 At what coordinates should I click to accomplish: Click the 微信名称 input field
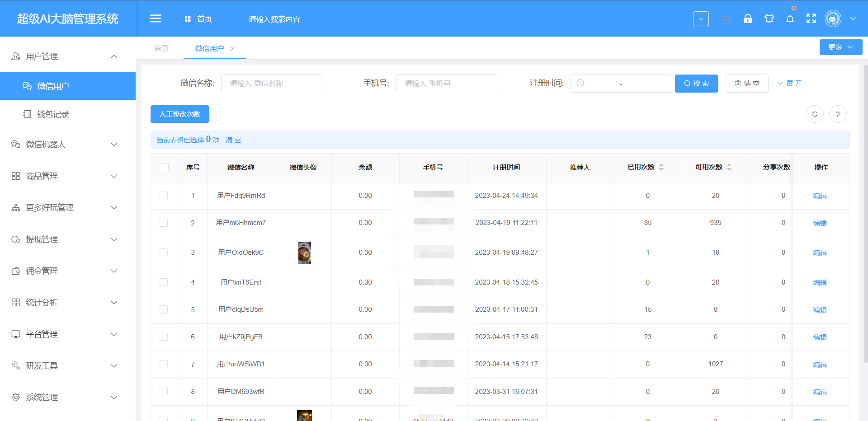271,84
